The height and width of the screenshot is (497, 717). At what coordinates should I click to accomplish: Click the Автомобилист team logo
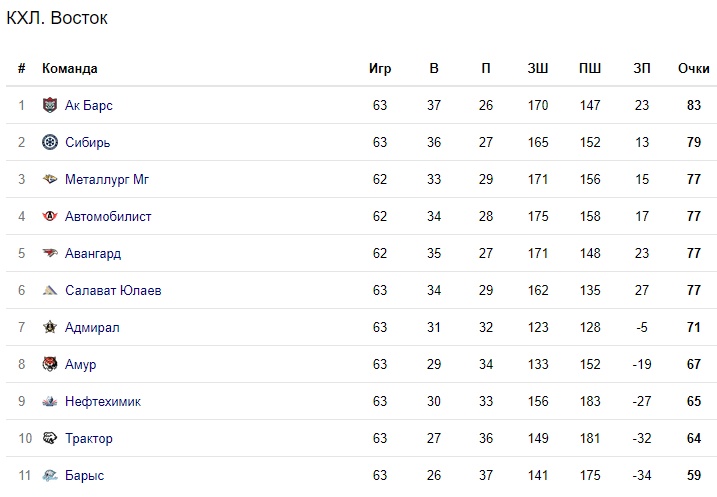(x=50, y=217)
